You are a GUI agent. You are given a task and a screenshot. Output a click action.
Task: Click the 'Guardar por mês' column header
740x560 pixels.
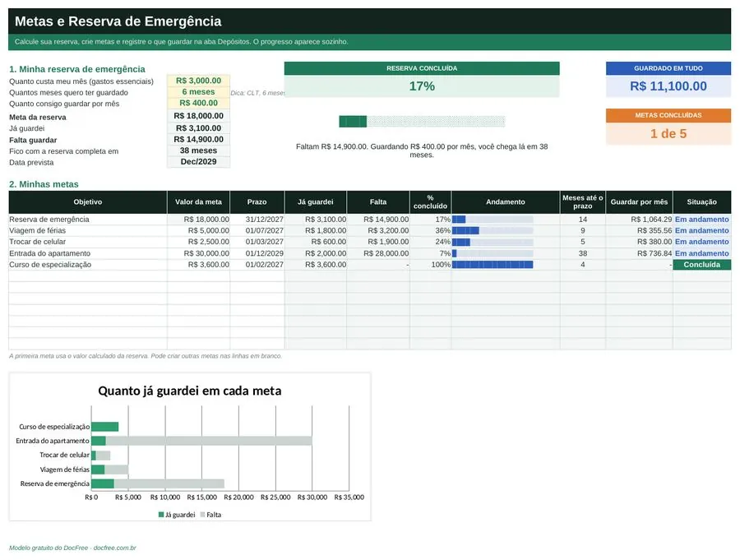(639, 202)
